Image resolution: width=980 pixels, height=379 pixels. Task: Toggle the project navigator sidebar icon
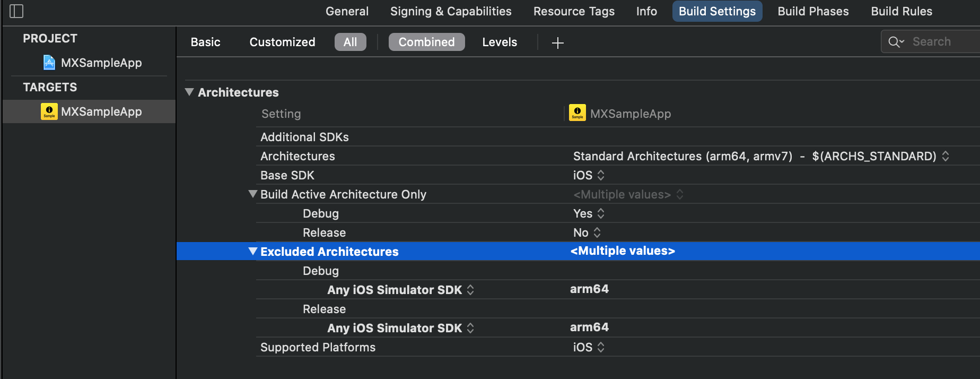(16, 11)
